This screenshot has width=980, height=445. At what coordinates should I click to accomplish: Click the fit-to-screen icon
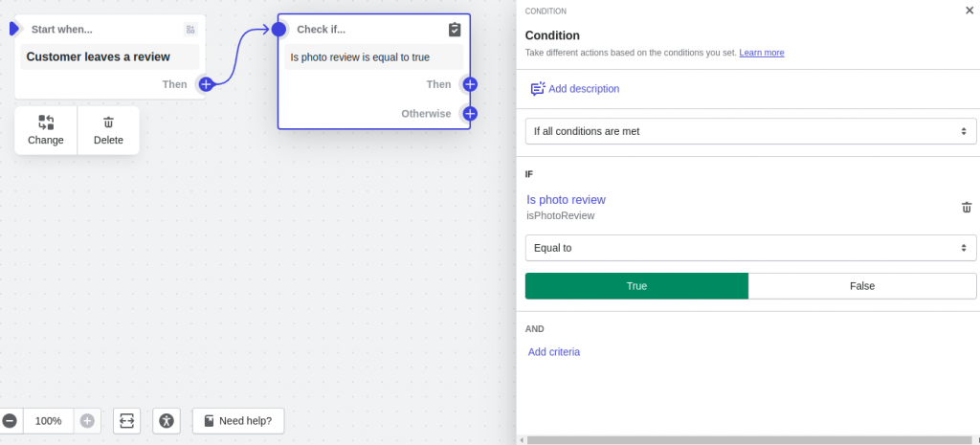[x=127, y=421]
